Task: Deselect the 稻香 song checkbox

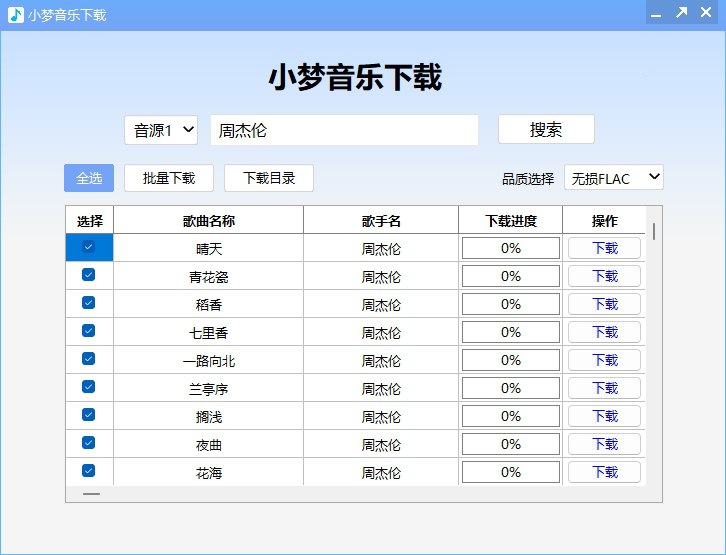Action: click(x=88, y=303)
